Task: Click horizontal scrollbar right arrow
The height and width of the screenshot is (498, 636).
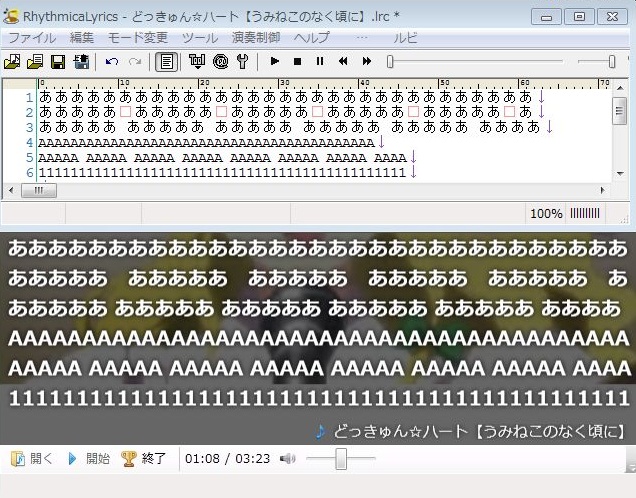Action: tap(603, 190)
